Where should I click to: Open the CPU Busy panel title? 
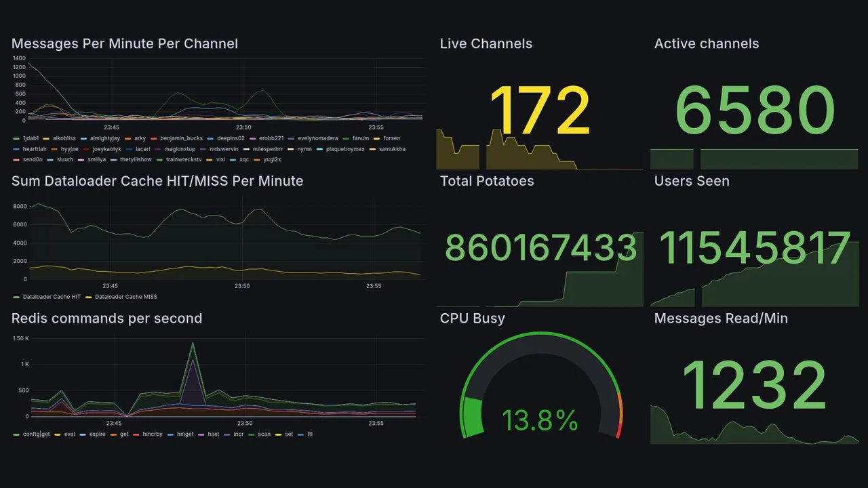tap(472, 319)
